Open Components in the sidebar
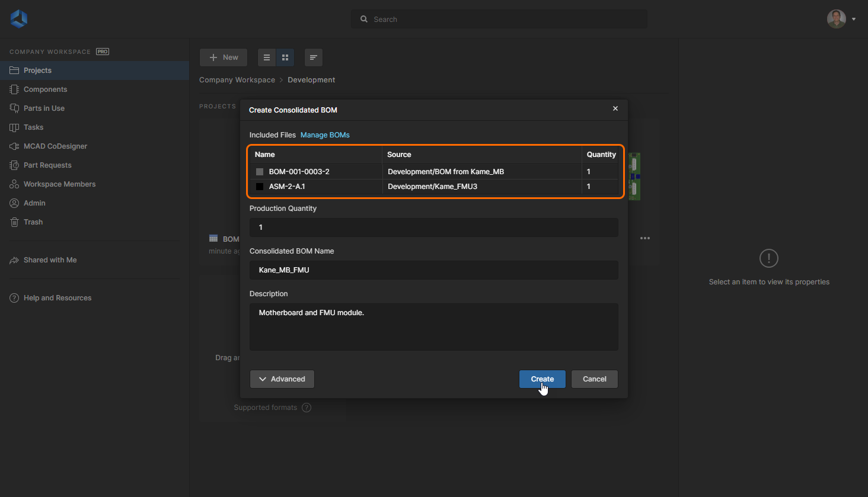868x497 pixels. coord(45,89)
